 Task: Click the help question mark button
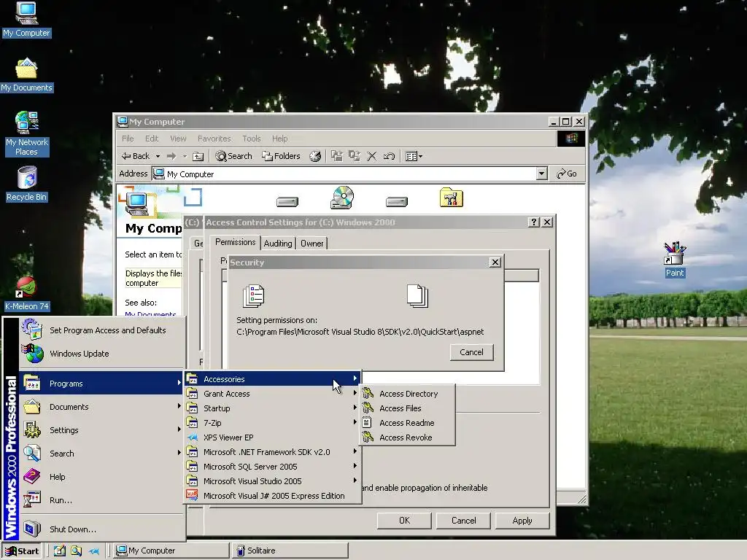coord(533,222)
